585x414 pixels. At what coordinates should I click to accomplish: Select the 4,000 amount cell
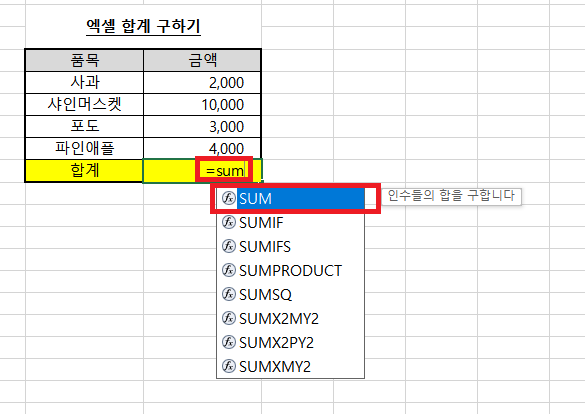202,148
